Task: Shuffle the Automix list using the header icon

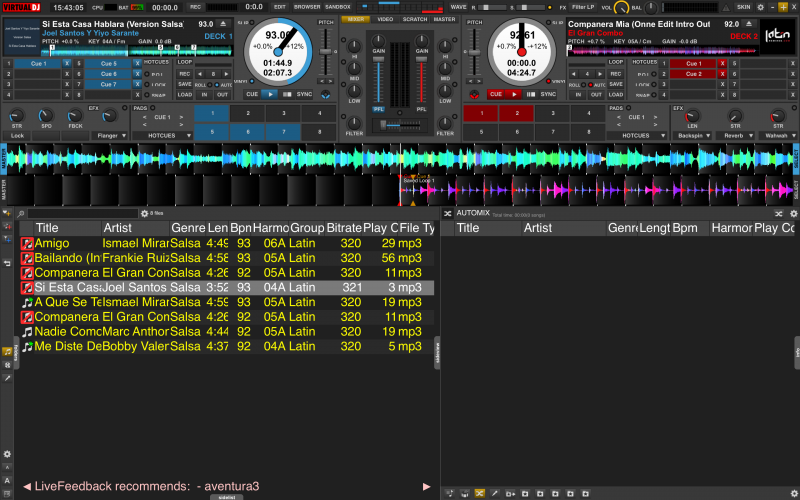Action: (x=779, y=214)
